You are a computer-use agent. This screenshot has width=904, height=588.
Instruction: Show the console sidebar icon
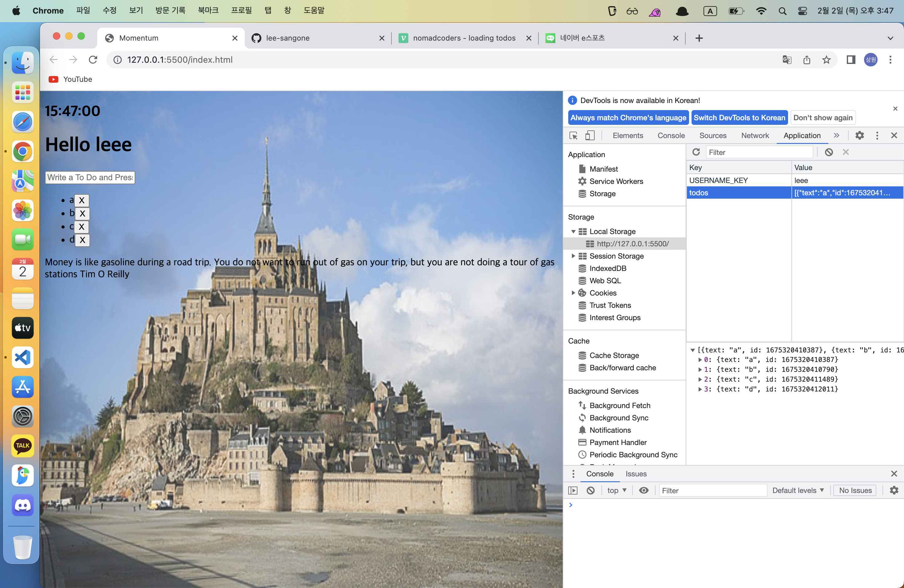pos(573,491)
